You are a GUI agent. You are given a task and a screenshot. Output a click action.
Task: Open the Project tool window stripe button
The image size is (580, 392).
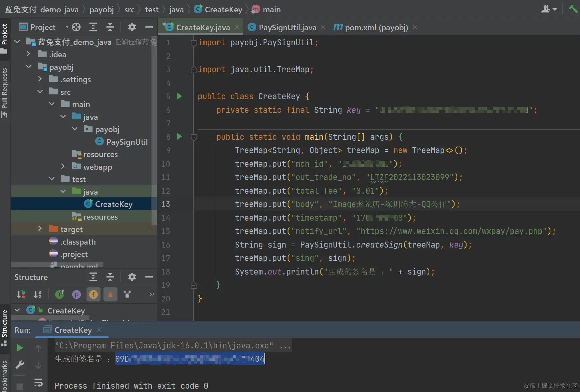4,39
